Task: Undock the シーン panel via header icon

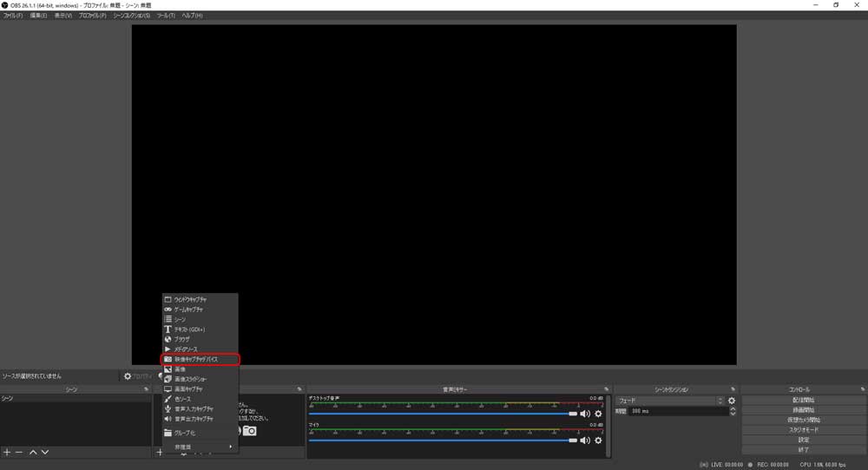Action: click(147, 389)
